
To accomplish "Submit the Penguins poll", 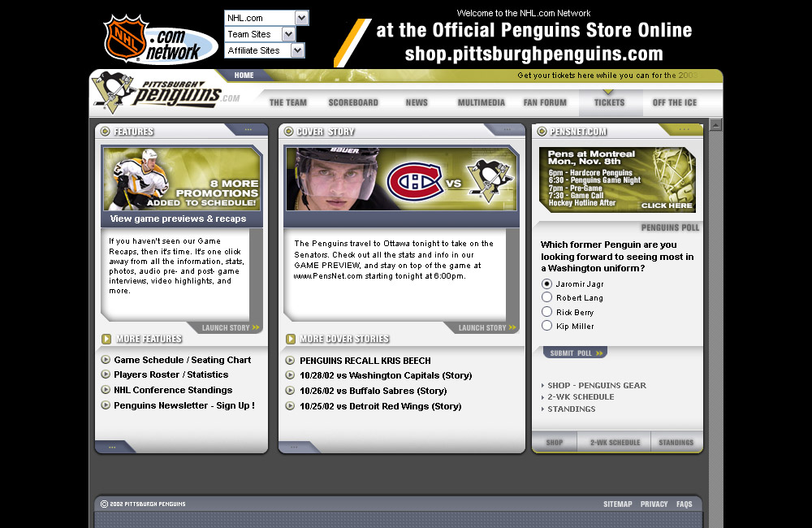I will (576, 353).
